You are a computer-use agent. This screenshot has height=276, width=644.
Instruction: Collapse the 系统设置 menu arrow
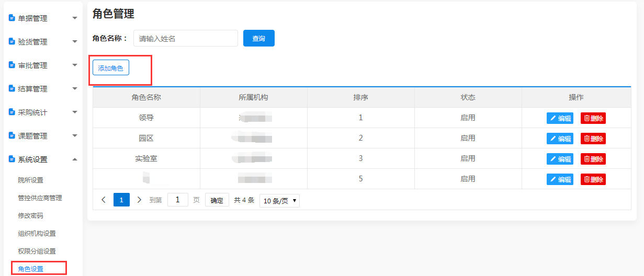[x=75, y=159]
